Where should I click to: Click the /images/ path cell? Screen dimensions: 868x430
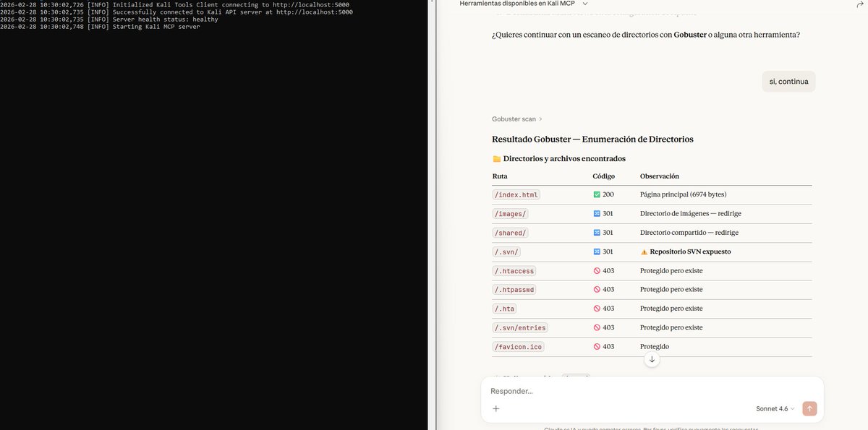pos(511,214)
